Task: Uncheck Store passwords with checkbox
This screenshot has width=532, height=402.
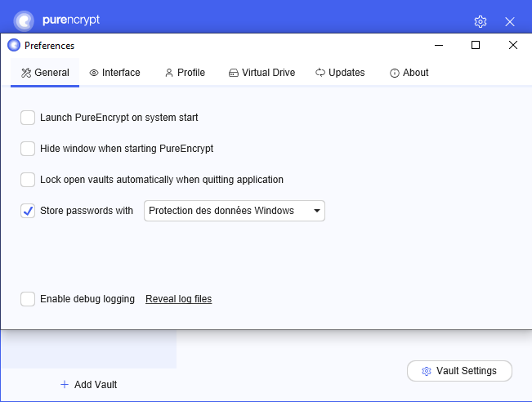Action: pos(28,211)
